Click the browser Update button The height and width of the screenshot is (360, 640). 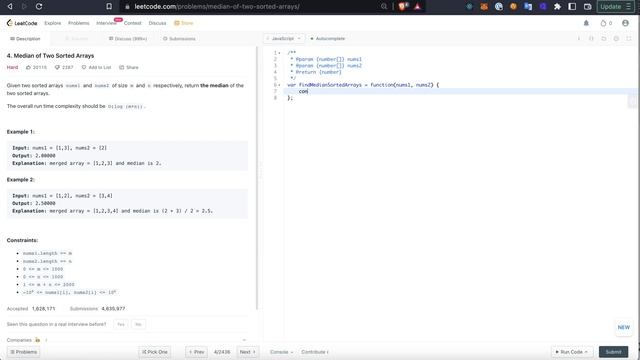click(616, 7)
